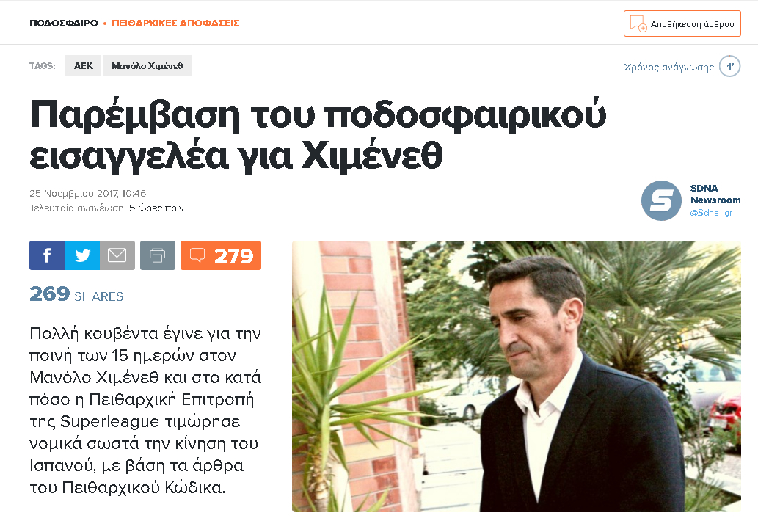
Task: Open the @Sdna_gr Twitter handle
Action: point(711,213)
